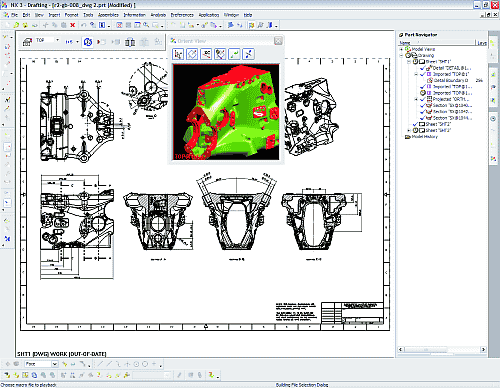Click the top icon in left vertical toolbar

point(6,37)
